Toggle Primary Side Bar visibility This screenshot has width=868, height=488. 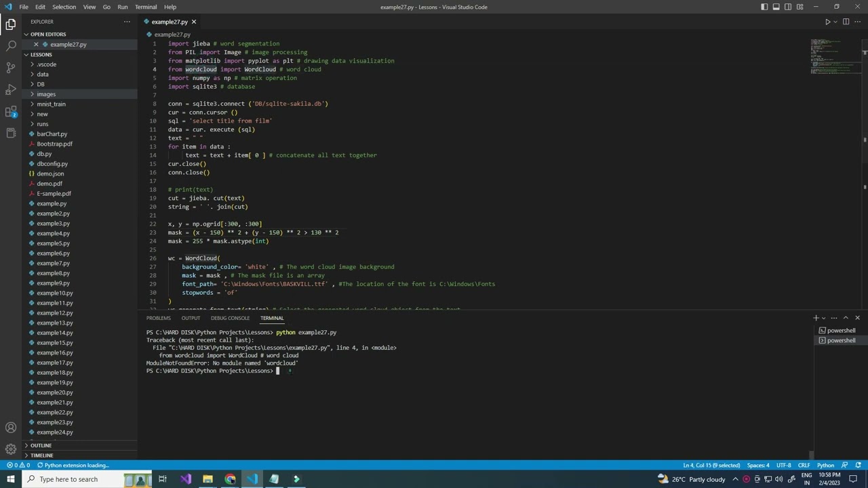pos(764,7)
